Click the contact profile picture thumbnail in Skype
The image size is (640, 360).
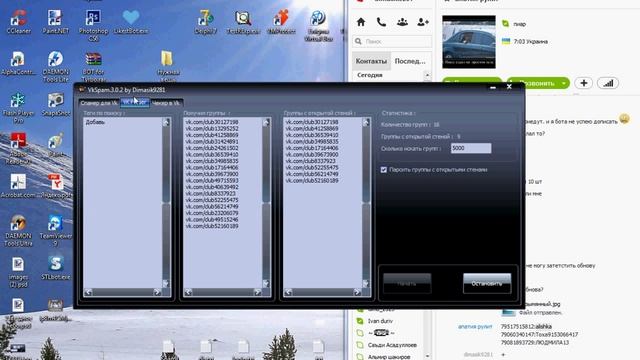(469, 42)
